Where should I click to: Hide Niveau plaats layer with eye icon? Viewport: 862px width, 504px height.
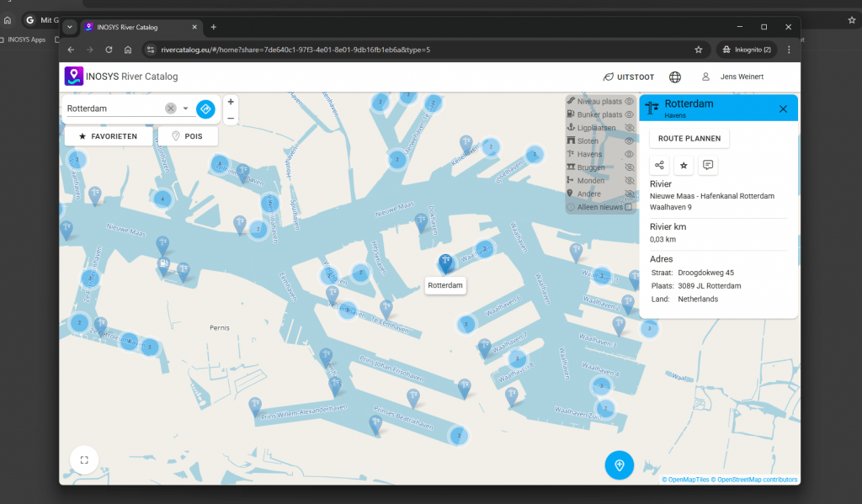(x=629, y=101)
